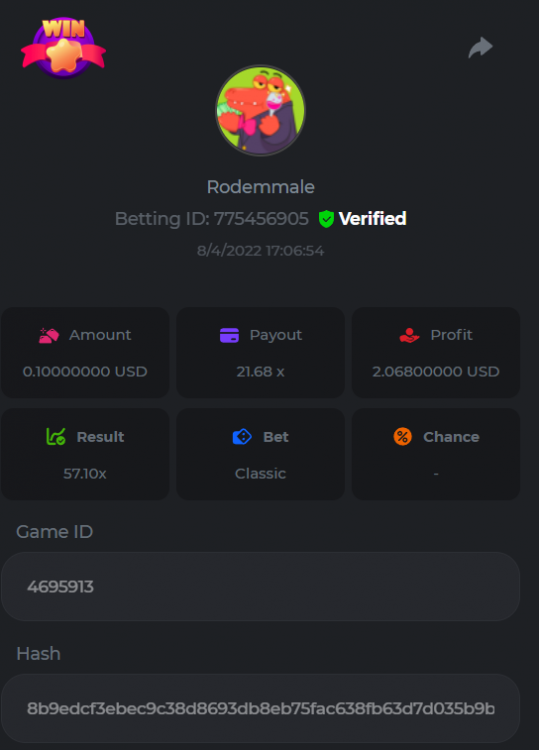This screenshot has height=750, width=539.
Task: Click the 21.68 x payout value
Action: tap(261, 372)
